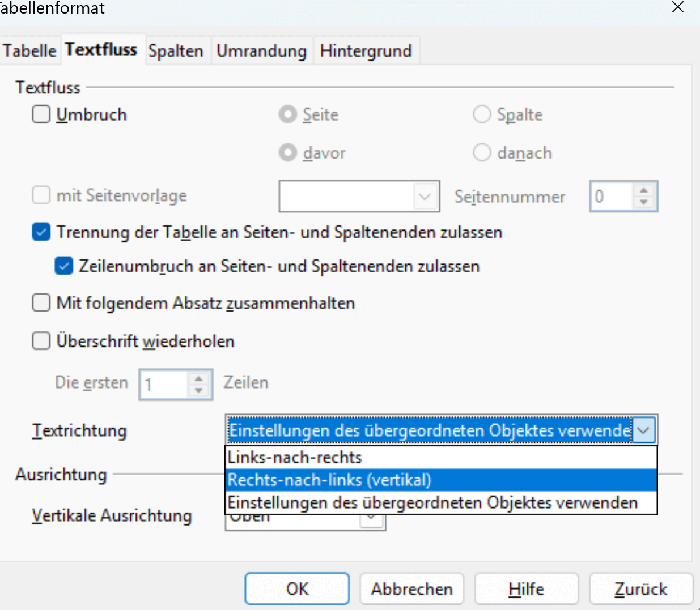This screenshot has width=700, height=610.
Task: Disable Zeilenumbruch an Seiten- und Spaltenenden zulassen
Action: click(x=64, y=266)
